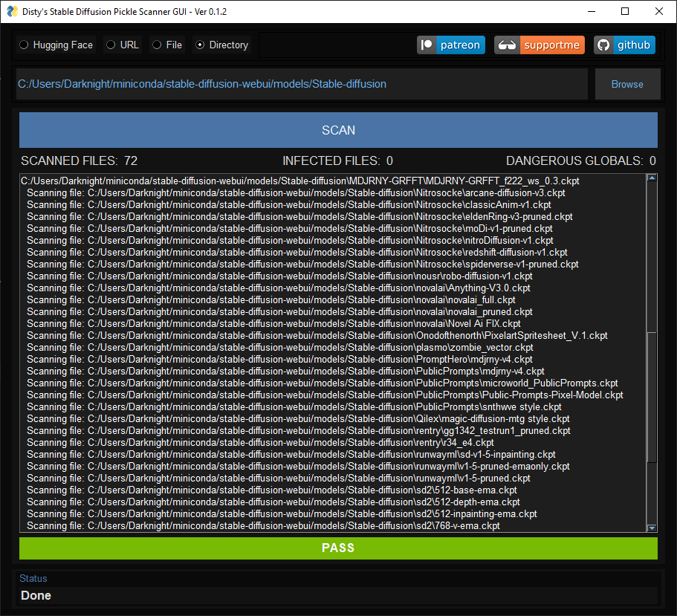Open the patreon badge link
The width and height of the screenshot is (677, 616).
click(451, 45)
